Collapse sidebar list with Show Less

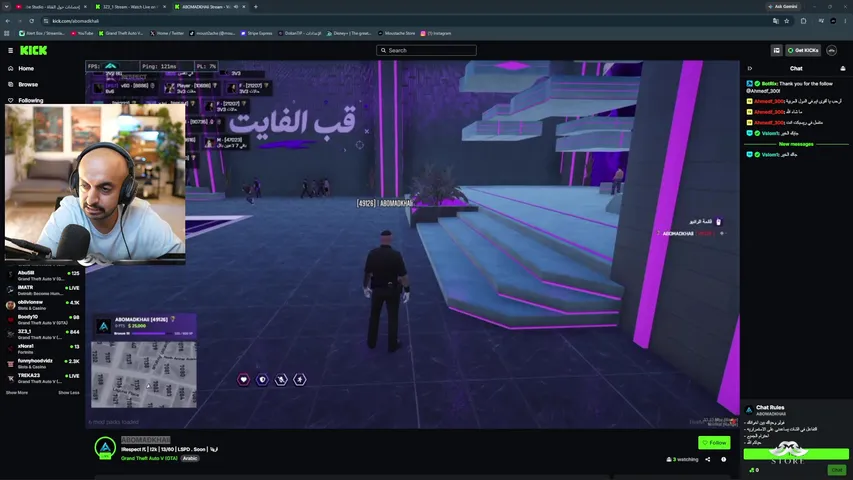tap(69, 392)
